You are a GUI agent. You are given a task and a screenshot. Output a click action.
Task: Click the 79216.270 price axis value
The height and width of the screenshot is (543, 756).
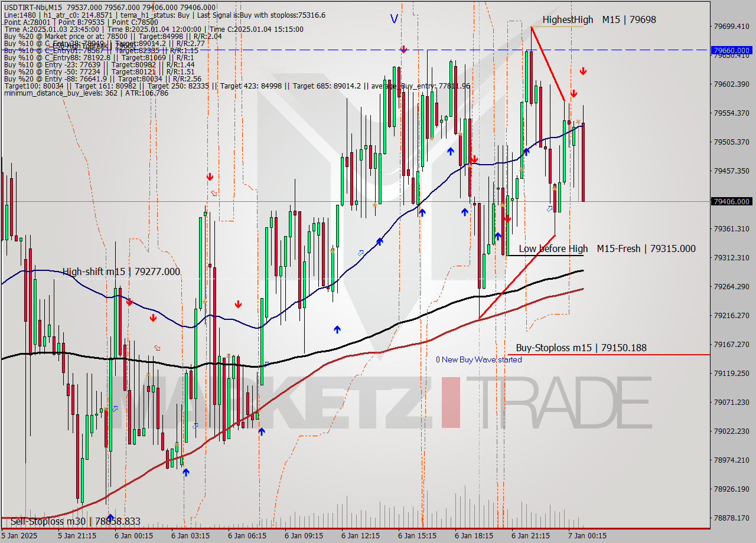(x=732, y=316)
